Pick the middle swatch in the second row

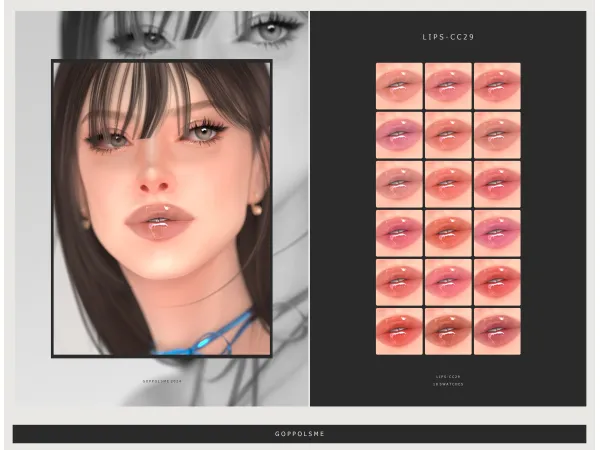coord(448,135)
